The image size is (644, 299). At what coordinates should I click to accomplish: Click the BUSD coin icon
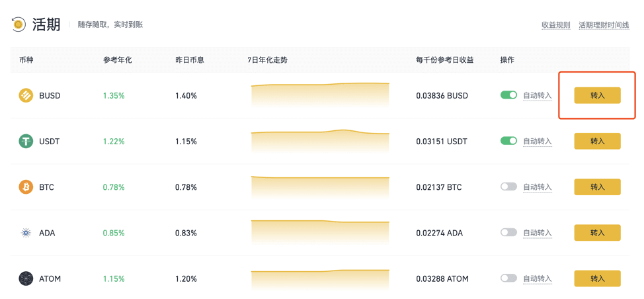tap(26, 96)
